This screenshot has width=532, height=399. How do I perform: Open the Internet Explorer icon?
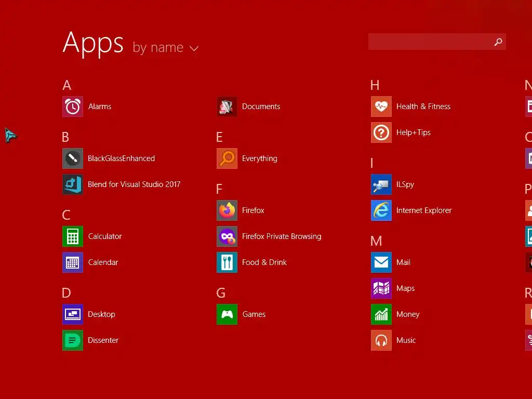381,210
